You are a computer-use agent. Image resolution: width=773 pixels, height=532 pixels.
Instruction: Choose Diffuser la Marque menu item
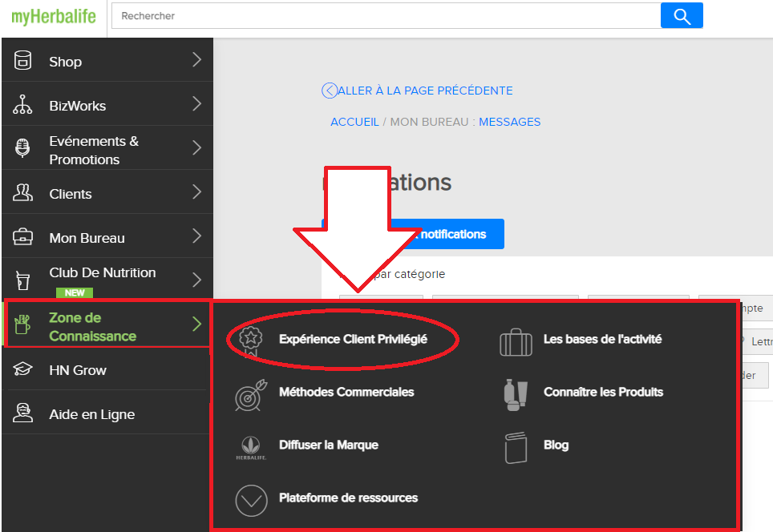[329, 445]
